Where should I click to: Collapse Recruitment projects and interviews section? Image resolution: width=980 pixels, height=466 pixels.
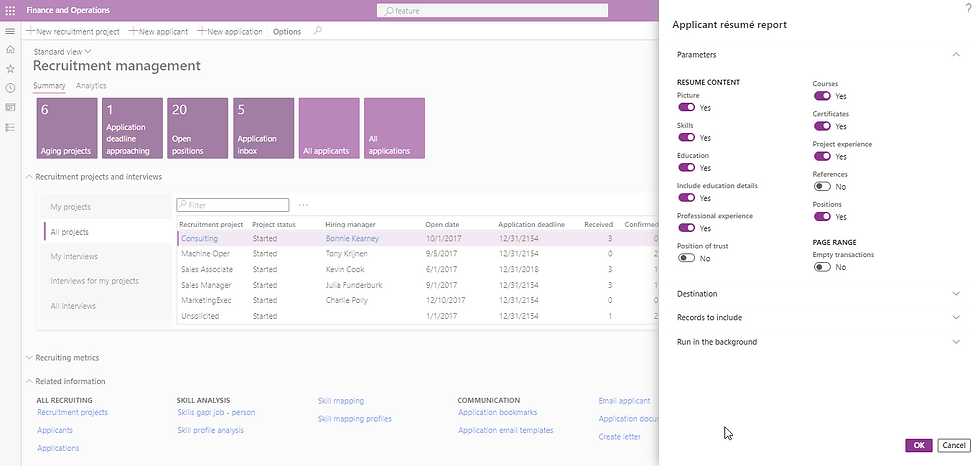coord(94,177)
